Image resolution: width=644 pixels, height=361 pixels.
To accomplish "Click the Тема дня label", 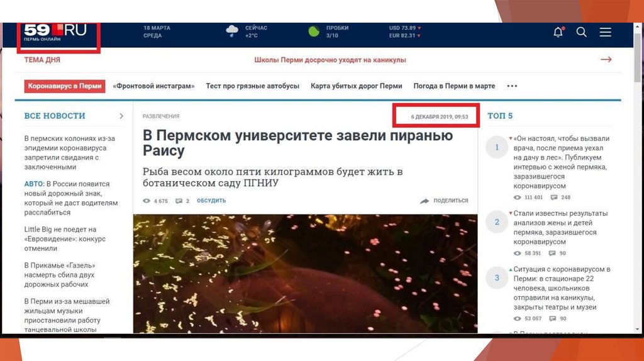I will coord(42,60).
